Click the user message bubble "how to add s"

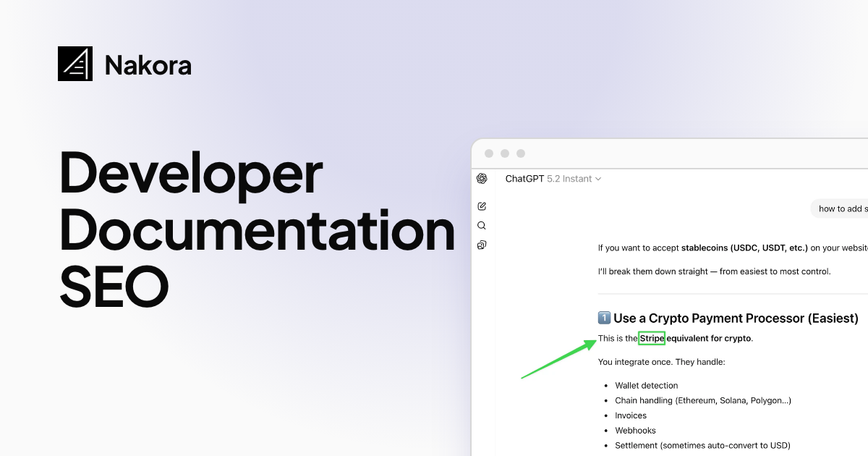[x=839, y=208]
